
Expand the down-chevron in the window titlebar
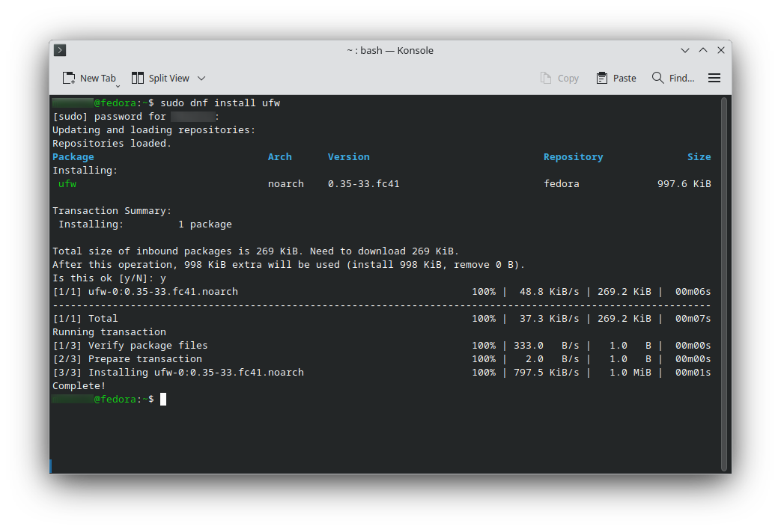coord(685,50)
